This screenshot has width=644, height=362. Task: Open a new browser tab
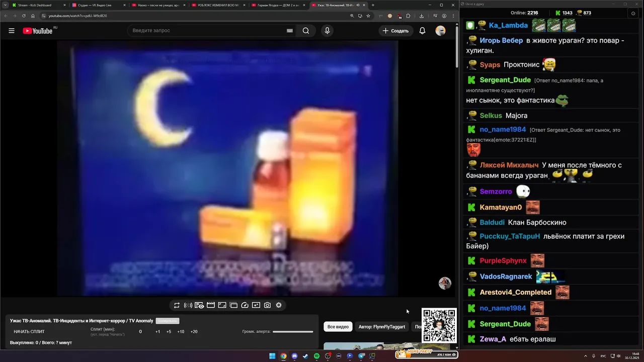point(373,5)
